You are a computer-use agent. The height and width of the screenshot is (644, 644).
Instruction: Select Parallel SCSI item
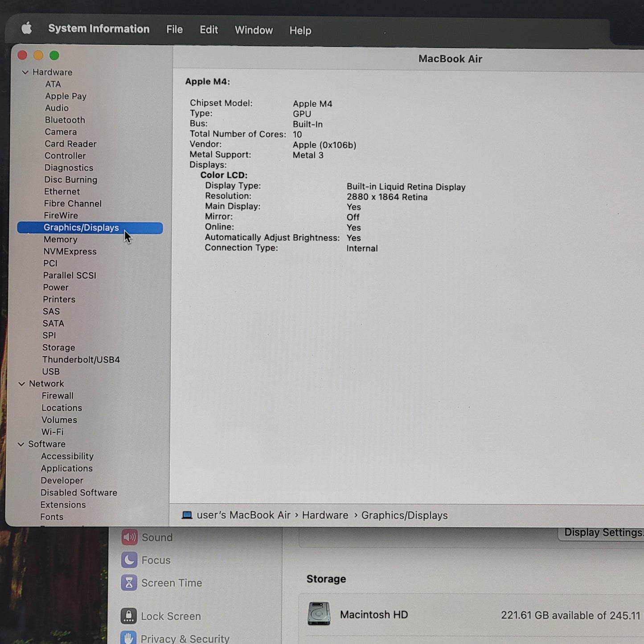click(x=70, y=276)
